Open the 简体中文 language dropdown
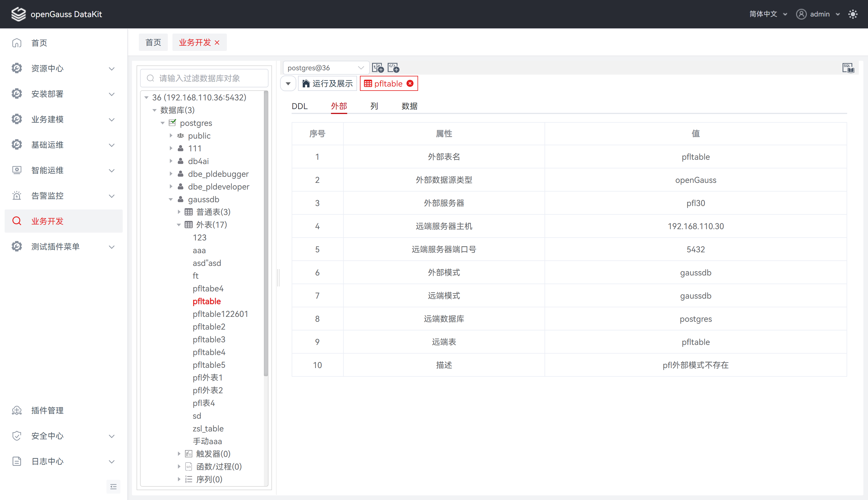 (x=768, y=14)
